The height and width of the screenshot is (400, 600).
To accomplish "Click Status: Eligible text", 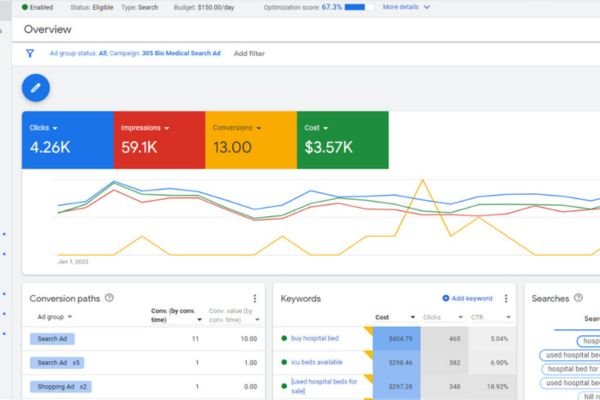I will tap(92, 7).
